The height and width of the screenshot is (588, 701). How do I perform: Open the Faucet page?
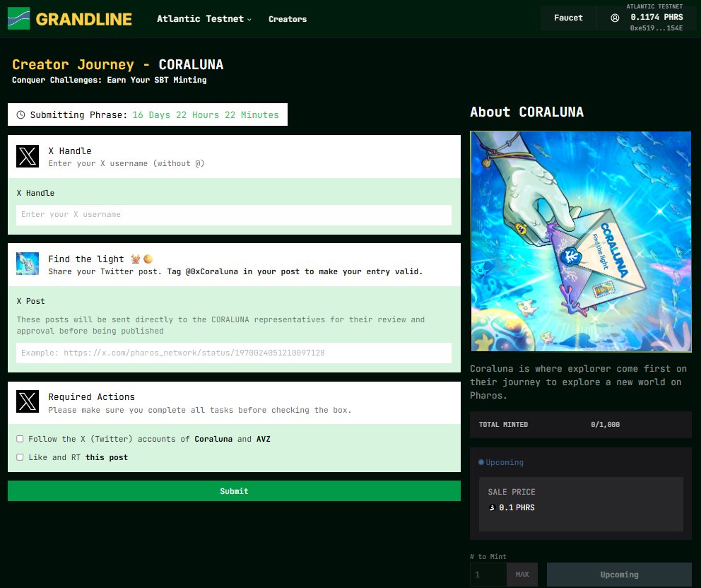[568, 18]
